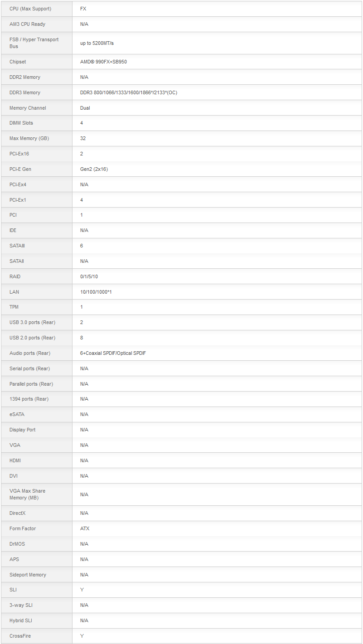Select the 'Gen2 (2x16)' PCI-E Gen value
This screenshot has width=363, height=644.
(94, 169)
